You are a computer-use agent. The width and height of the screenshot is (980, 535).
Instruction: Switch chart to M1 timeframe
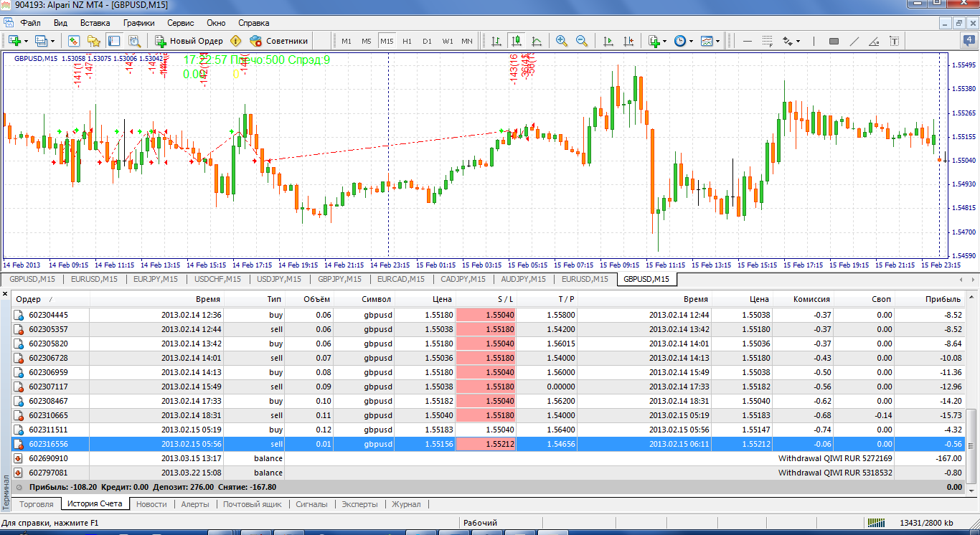pos(347,41)
